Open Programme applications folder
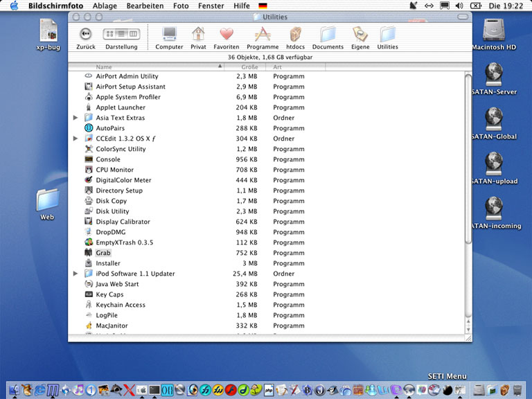532x399 pixels. click(263, 38)
